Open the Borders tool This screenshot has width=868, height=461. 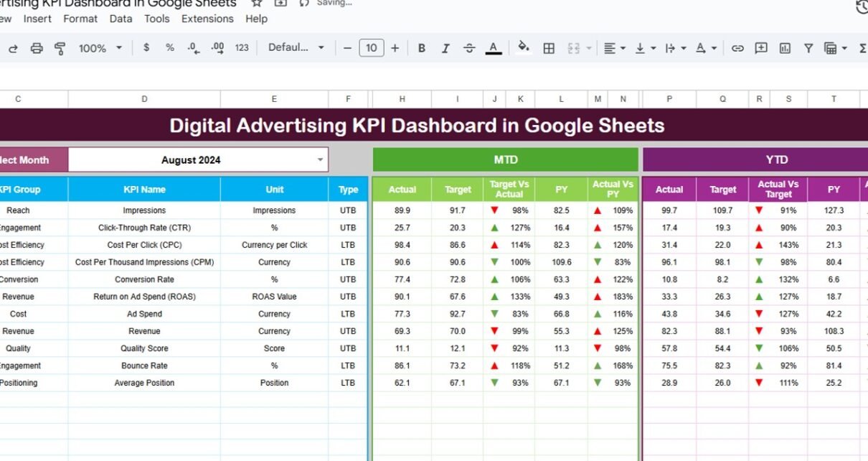coord(549,48)
